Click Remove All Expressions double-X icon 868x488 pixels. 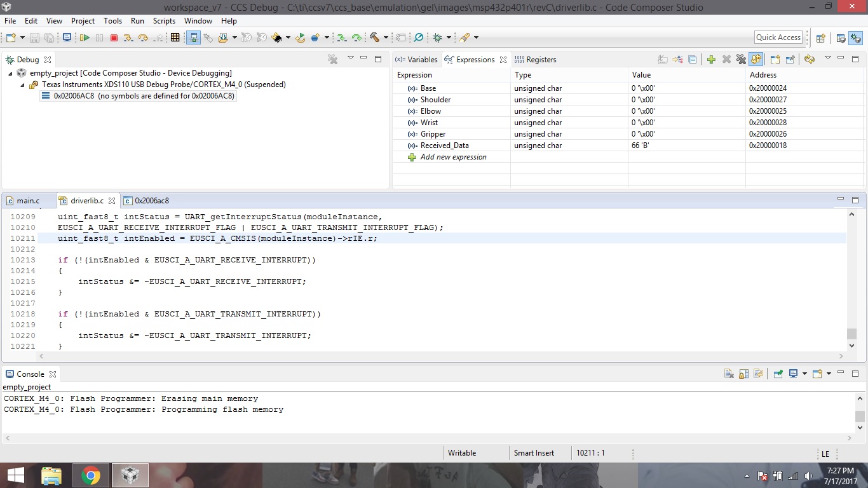tap(741, 59)
